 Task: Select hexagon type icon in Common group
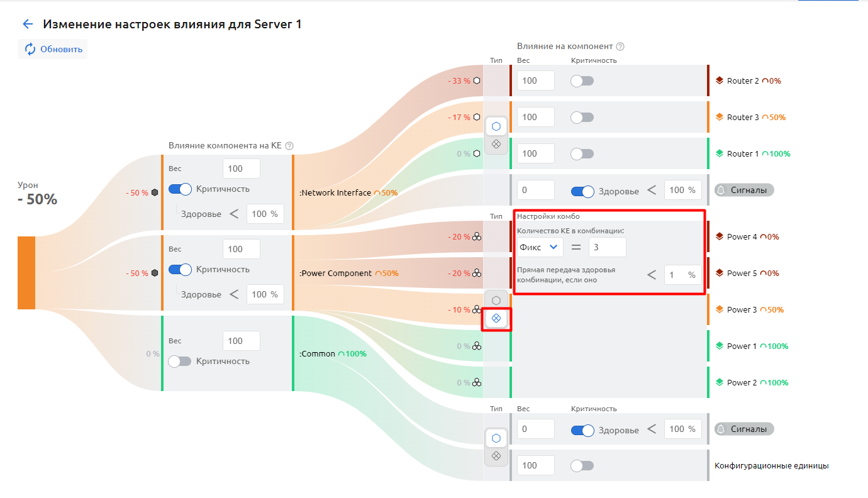click(x=496, y=438)
